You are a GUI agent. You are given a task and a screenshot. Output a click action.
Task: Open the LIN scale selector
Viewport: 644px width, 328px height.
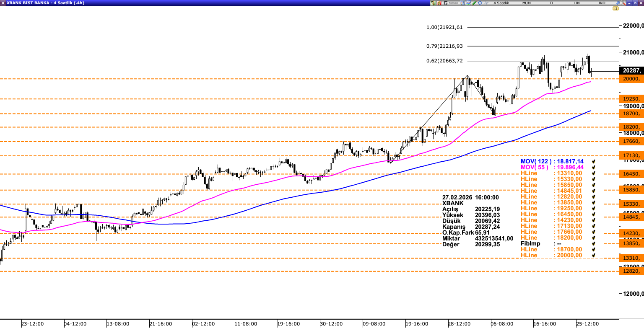(577, 3)
